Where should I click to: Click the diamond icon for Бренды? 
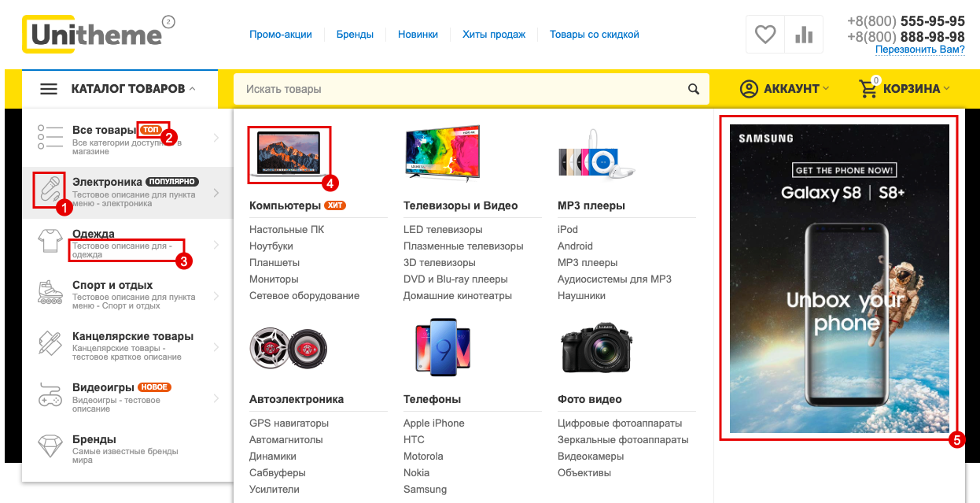[50, 446]
